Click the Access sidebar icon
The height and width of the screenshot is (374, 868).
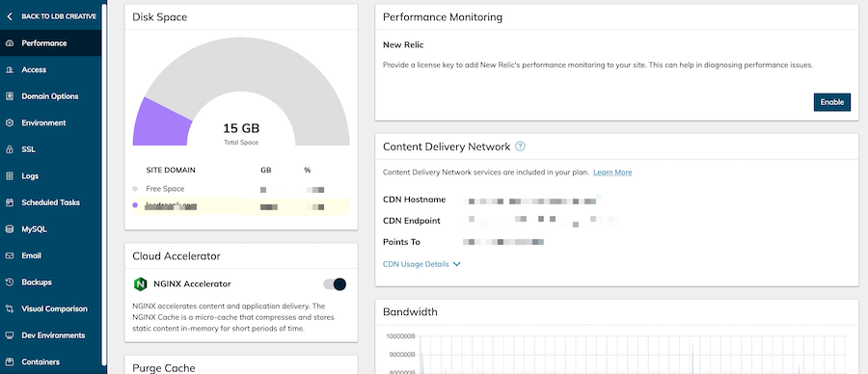pos(10,69)
